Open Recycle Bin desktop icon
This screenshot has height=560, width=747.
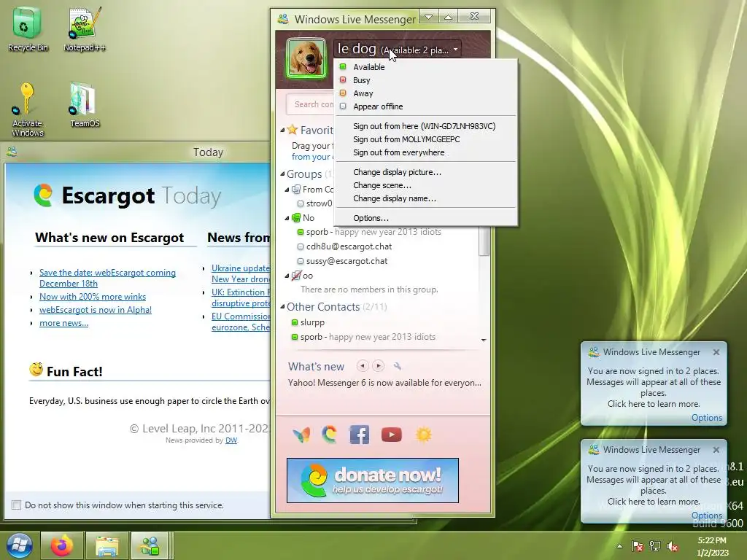coord(28,29)
